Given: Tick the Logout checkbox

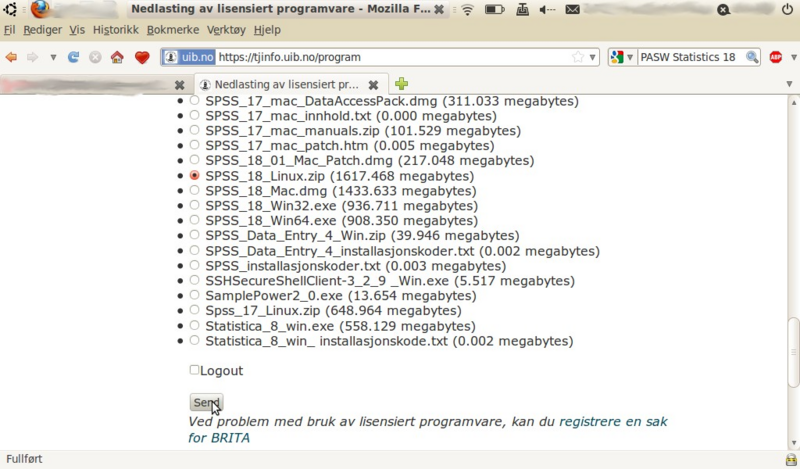Looking at the screenshot, I should tap(194, 369).
